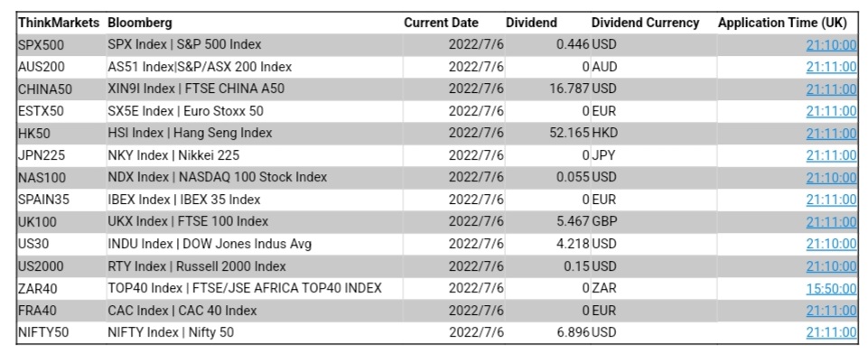Select the Application Time (UK) header
Screen dimensions: 868x353
pyautogui.click(x=783, y=23)
